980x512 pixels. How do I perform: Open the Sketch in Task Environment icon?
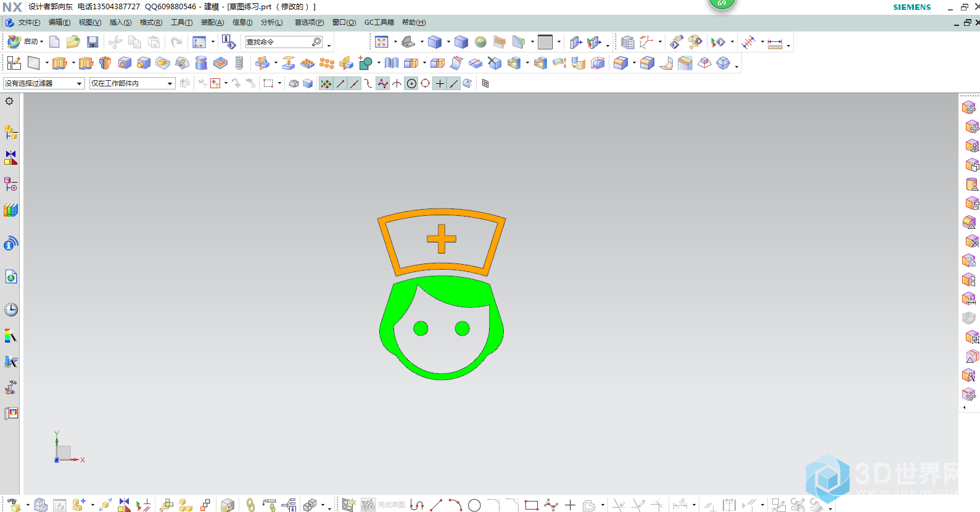(x=14, y=63)
